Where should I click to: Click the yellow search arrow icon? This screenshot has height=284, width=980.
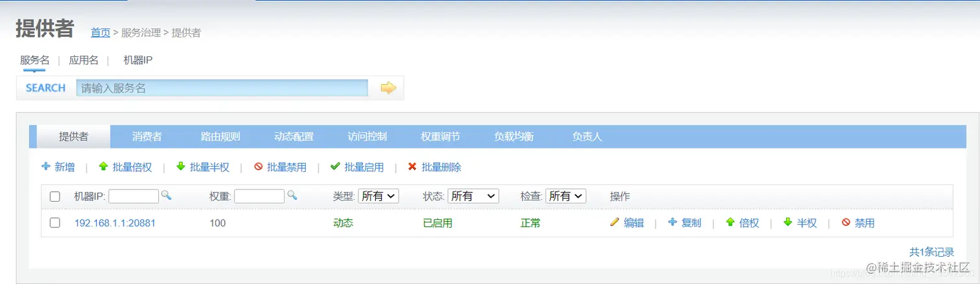[x=388, y=88]
